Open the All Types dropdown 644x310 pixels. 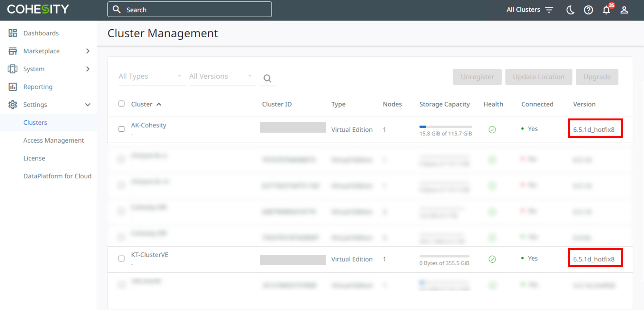(x=152, y=77)
